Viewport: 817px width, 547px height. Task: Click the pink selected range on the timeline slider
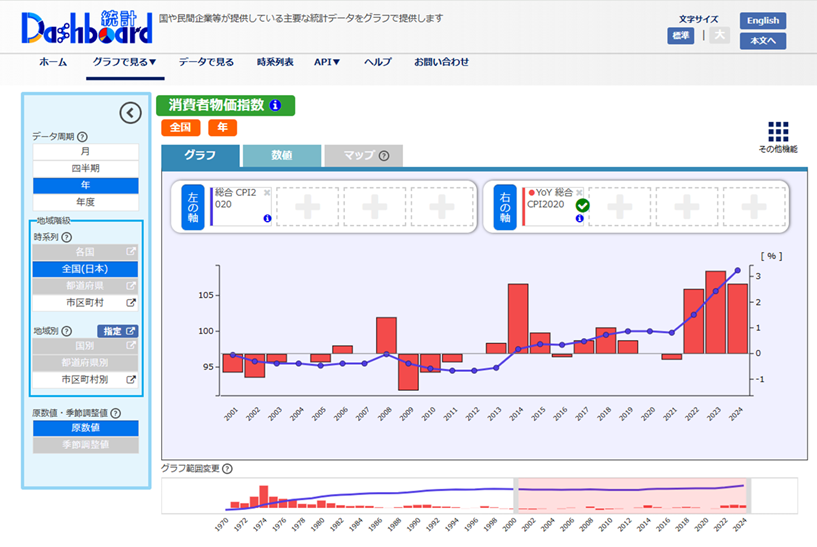pos(630,494)
